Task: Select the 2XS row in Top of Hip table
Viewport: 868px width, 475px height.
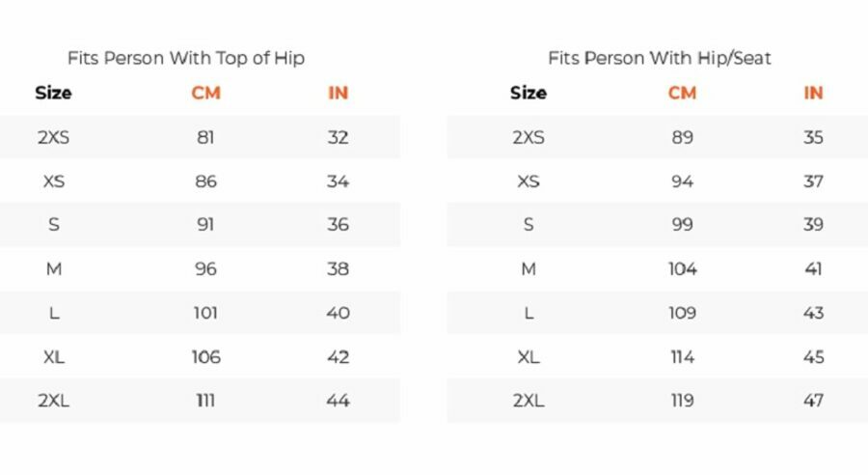Action: [200, 137]
